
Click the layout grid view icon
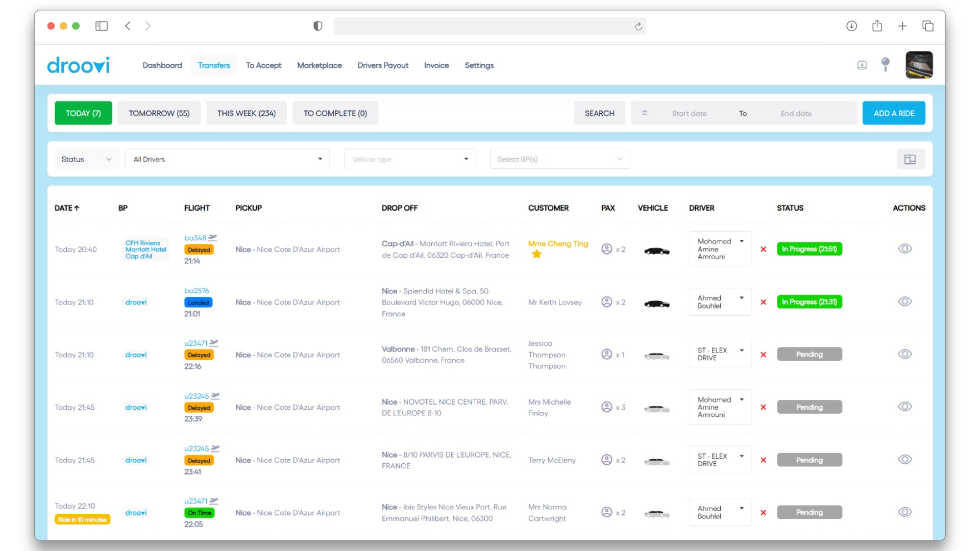[x=910, y=159]
